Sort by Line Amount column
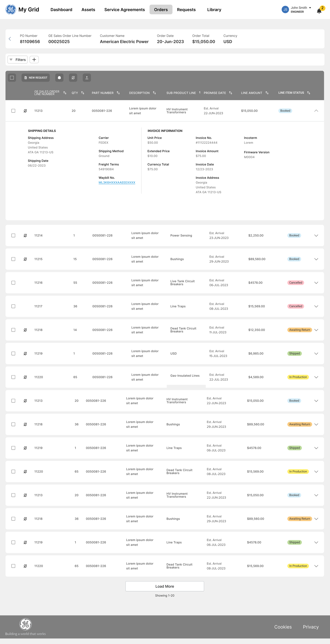 click(x=267, y=93)
